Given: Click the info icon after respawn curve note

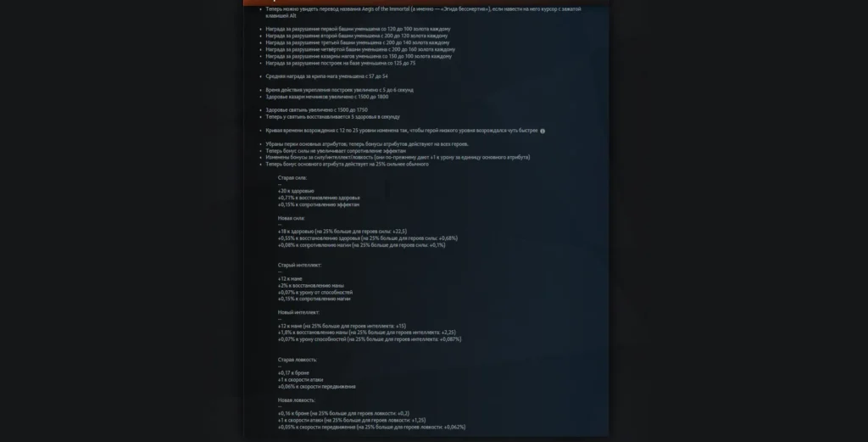Looking at the screenshot, I should click(542, 131).
